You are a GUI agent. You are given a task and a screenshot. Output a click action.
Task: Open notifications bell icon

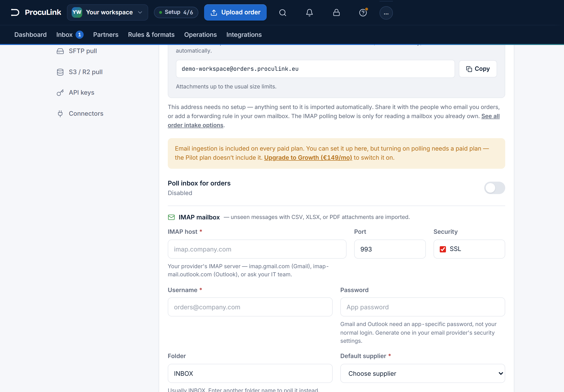(309, 12)
